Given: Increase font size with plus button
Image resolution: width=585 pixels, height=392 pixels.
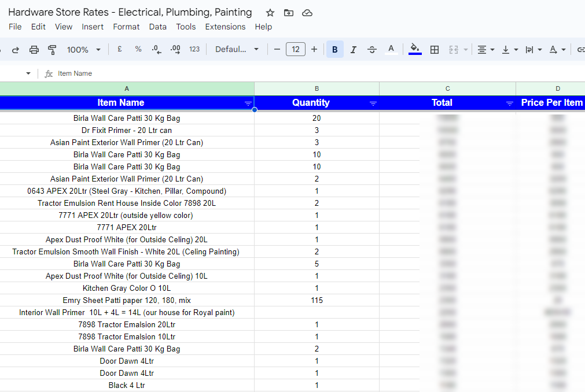Looking at the screenshot, I should click(314, 50).
